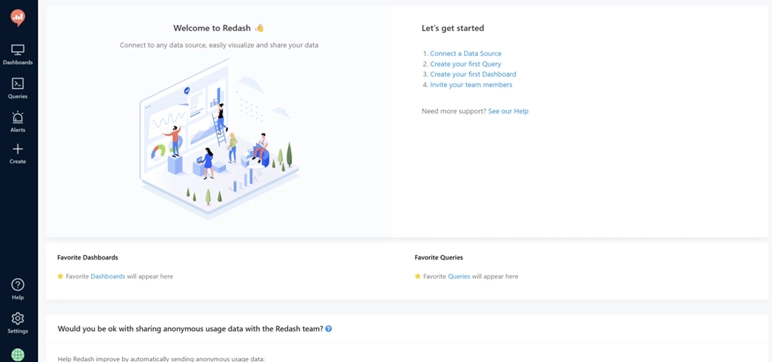This screenshot has width=772, height=362.
Task: Open Create your first Dashboard link
Action: point(473,74)
